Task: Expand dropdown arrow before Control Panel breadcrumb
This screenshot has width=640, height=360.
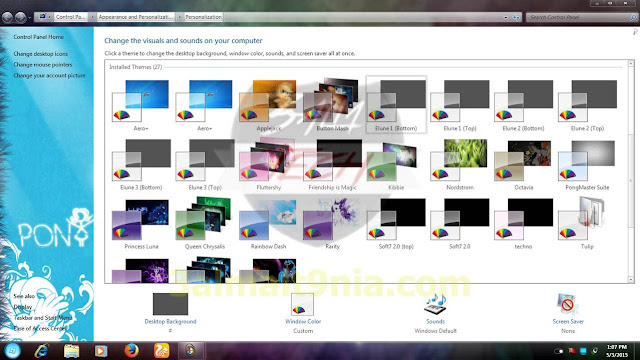Action: coord(50,17)
